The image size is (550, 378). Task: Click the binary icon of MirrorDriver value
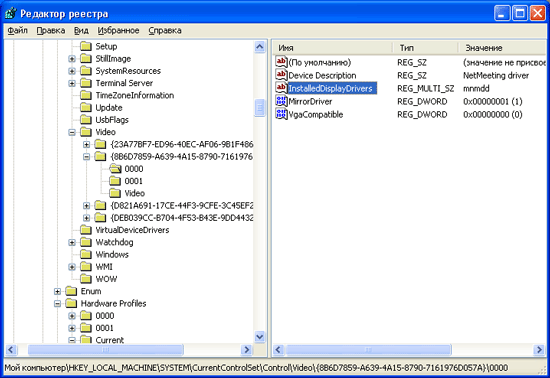tap(281, 101)
